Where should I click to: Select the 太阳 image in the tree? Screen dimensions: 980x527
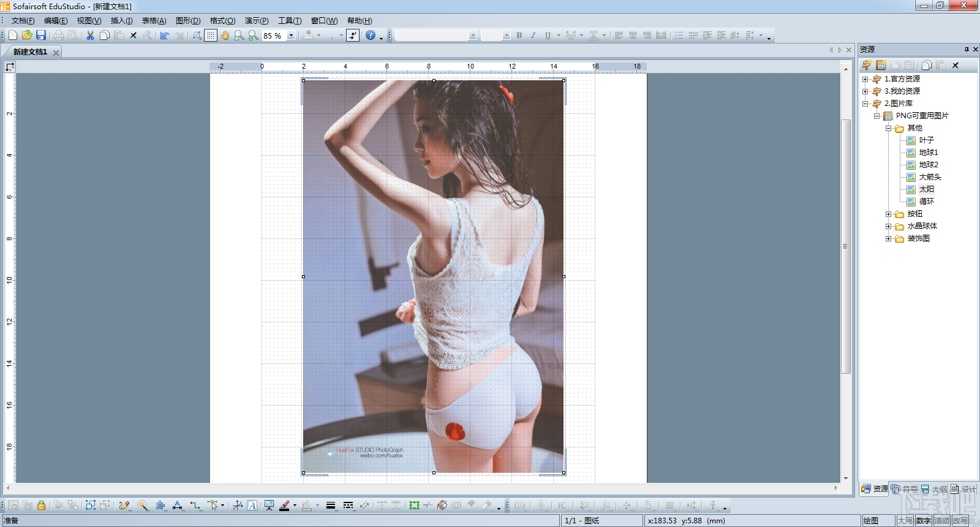coord(926,189)
